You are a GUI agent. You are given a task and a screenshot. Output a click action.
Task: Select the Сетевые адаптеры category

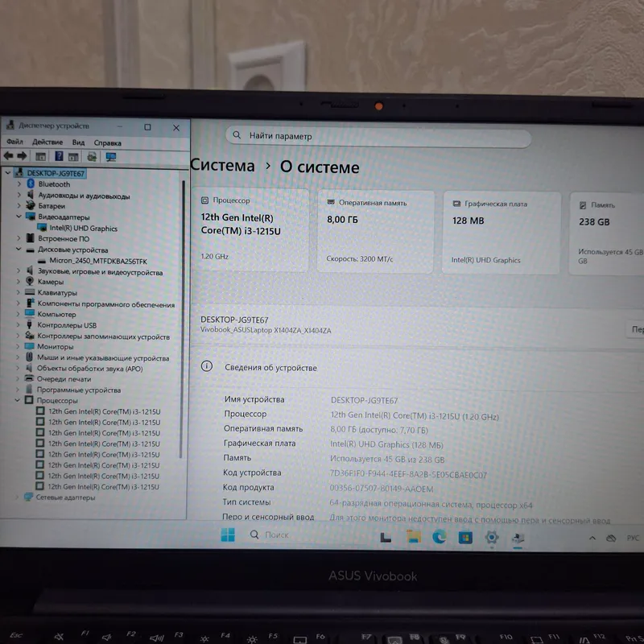coord(65,497)
